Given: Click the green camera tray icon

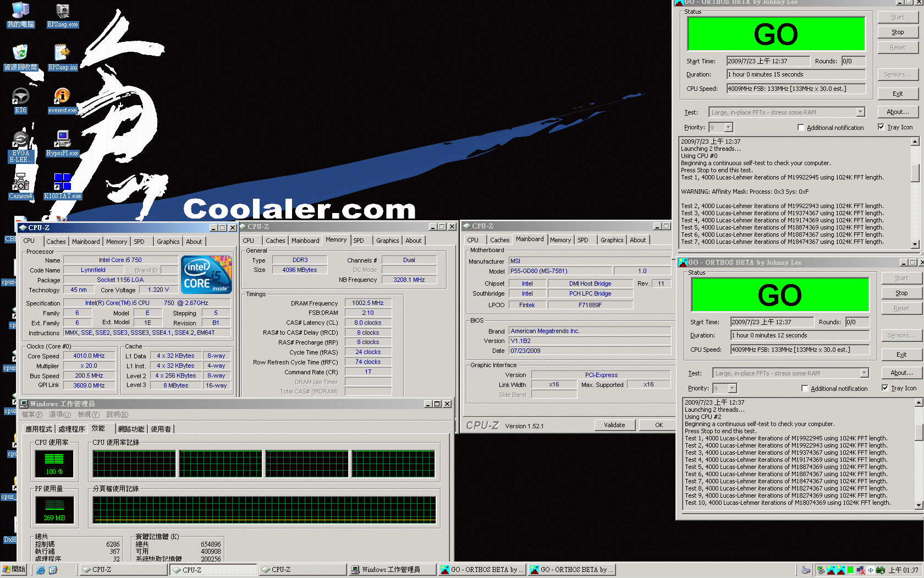Looking at the screenshot, I should 881,570.
